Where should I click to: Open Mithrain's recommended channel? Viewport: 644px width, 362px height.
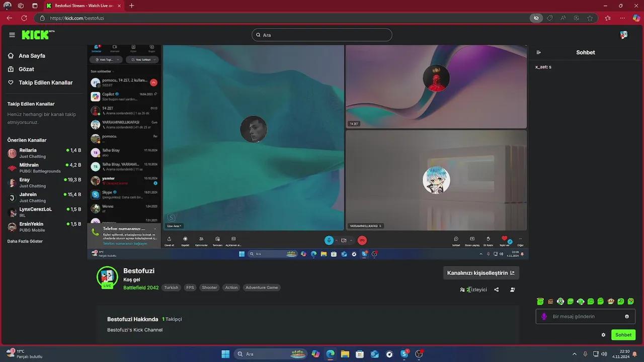pos(44,168)
